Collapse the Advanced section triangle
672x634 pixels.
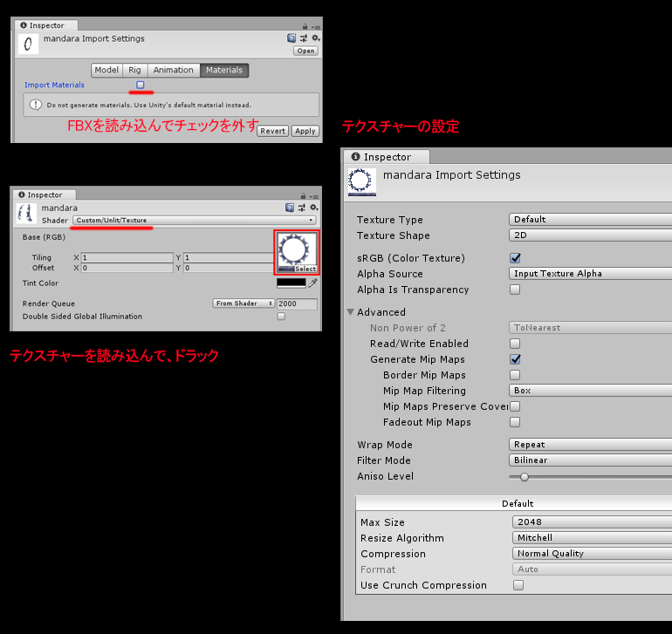pos(351,312)
